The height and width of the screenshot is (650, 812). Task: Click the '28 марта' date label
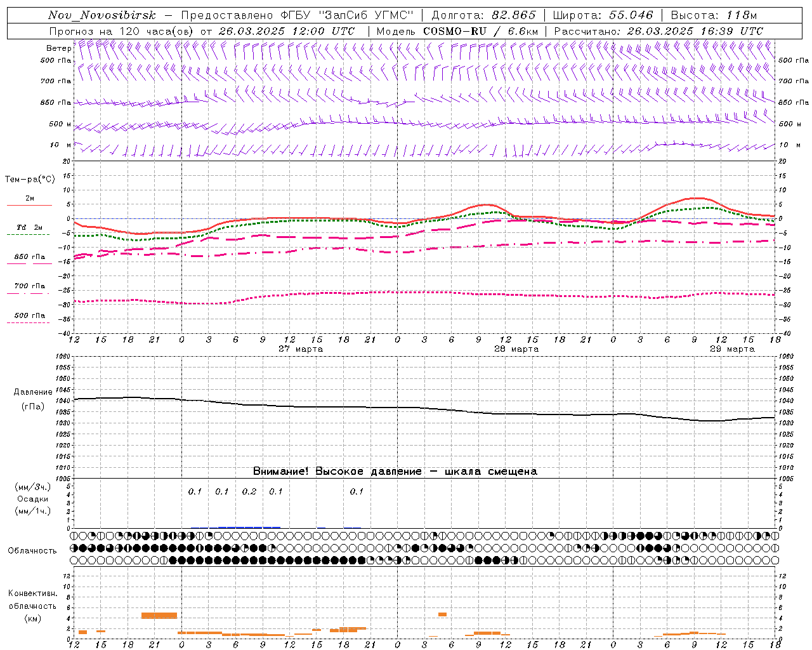coord(516,349)
